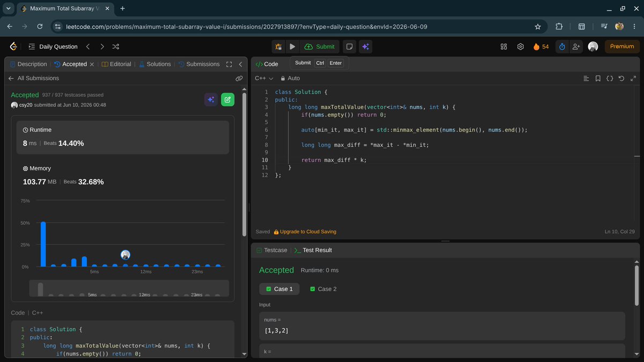The width and height of the screenshot is (644, 362).
Task: Pick a random question with shuffle icon
Action: 116,47
